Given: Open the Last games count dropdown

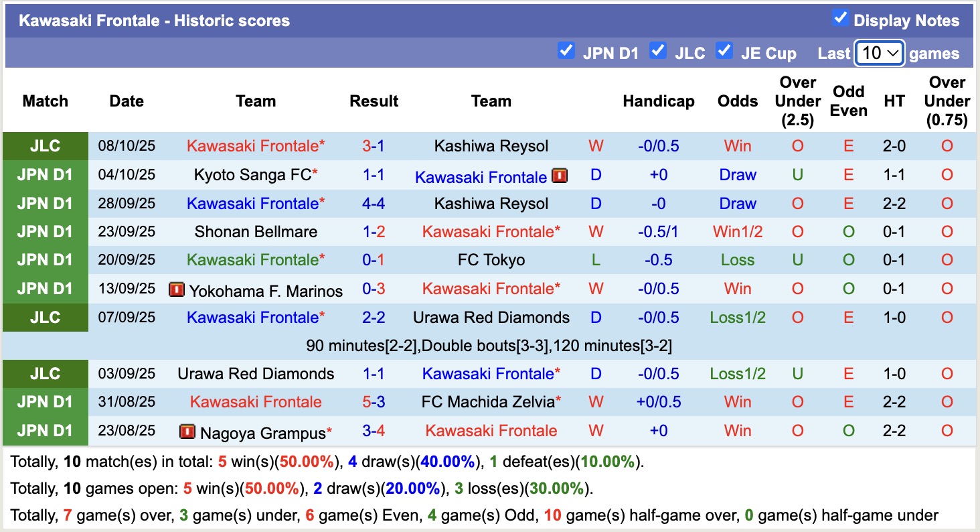Looking at the screenshot, I should point(879,52).
